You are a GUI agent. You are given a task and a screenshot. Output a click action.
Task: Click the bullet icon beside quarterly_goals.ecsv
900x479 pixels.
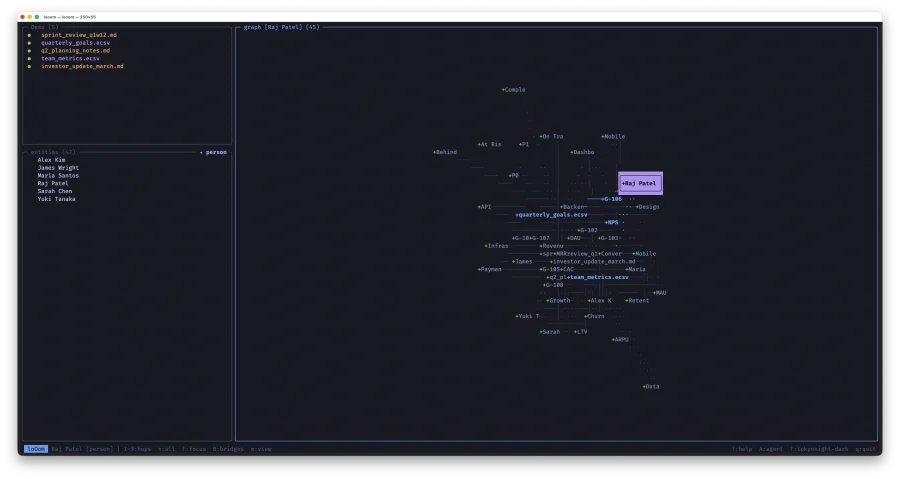pyautogui.click(x=29, y=43)
